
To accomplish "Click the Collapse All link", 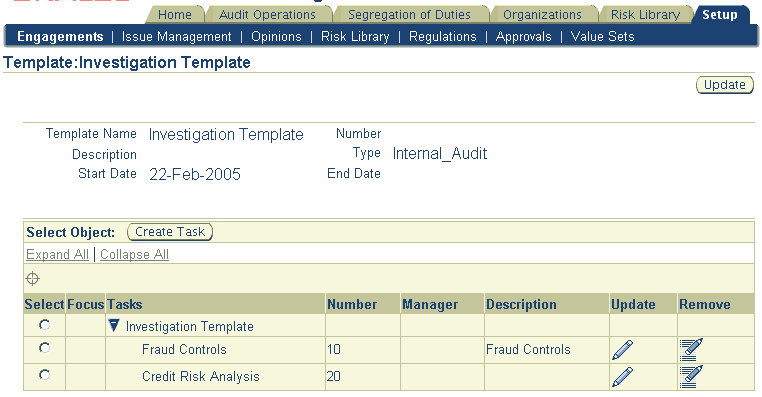I will point(134,255).
